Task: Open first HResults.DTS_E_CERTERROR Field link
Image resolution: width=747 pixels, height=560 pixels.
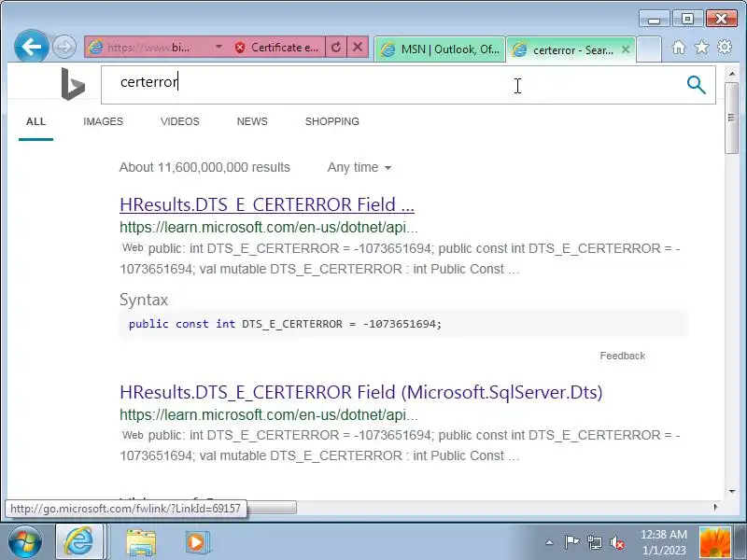Action: coord(267,204)
